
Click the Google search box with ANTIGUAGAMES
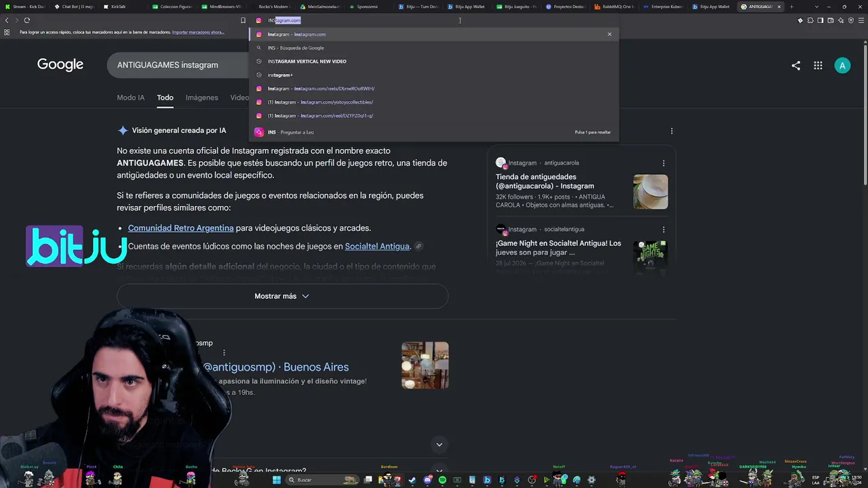(x=178, y=65)
